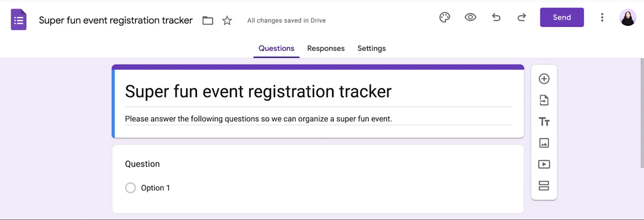Undo the last change
The image size is (644, 220).
pyautogui.click(x=496, y=17)
